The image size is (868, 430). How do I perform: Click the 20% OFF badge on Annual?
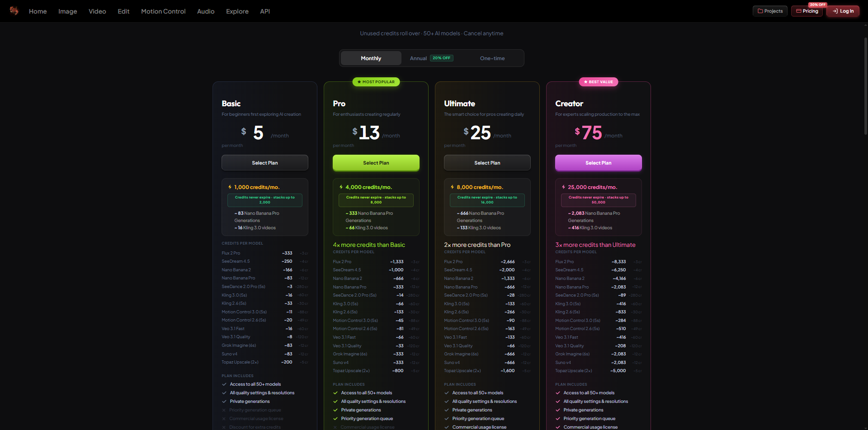[x=442, y=58]
